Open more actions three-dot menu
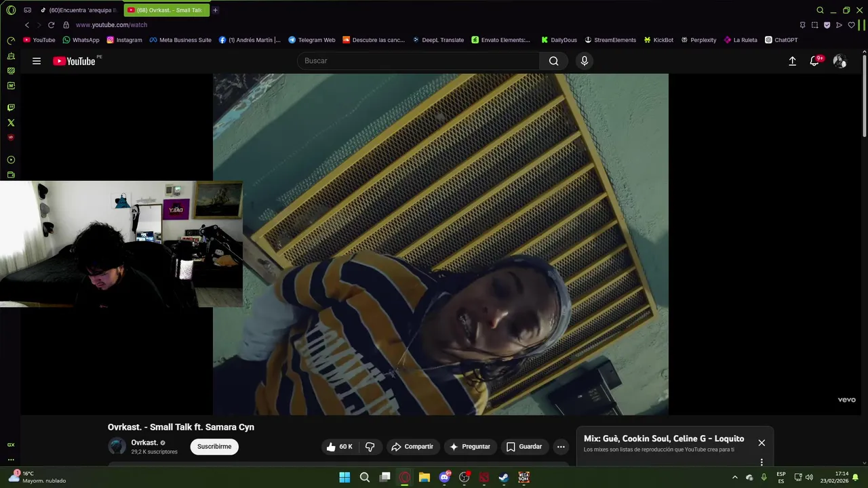Image resolution: width=868 pixels, height=488 pixels. tap(561, 447)
